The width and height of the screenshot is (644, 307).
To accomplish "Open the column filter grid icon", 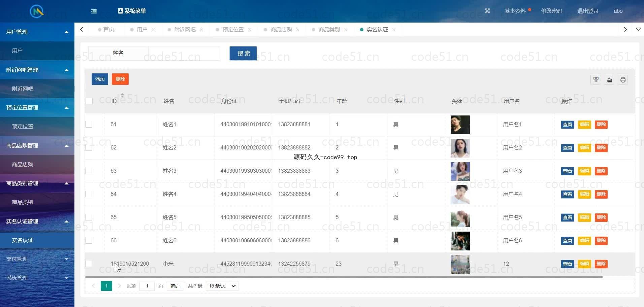I will coord(595,80).
